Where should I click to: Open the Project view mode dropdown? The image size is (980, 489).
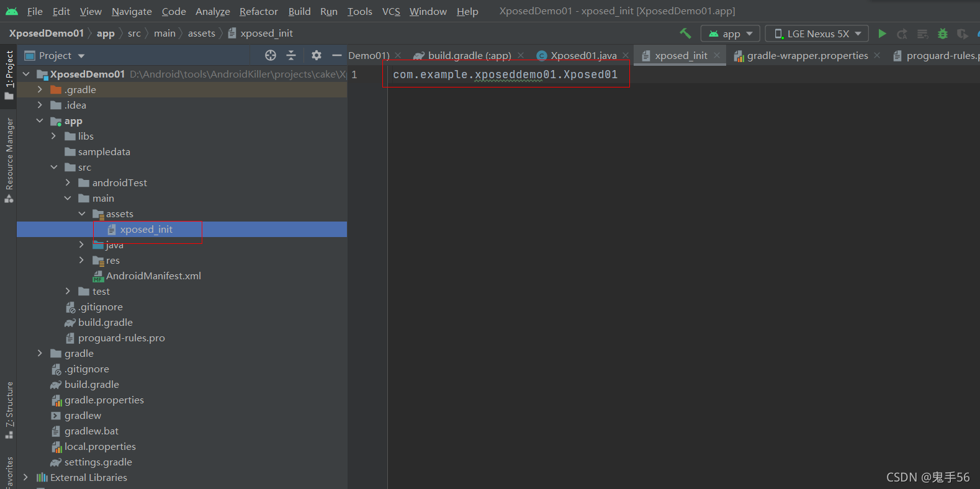coord(55,55)
